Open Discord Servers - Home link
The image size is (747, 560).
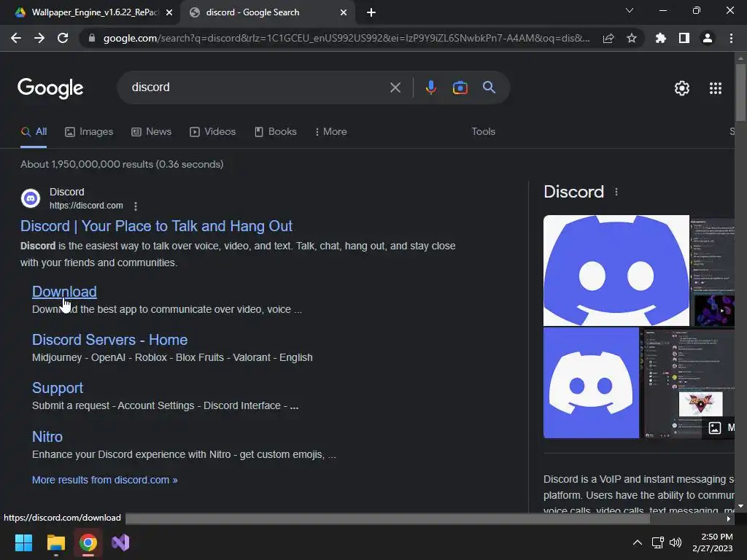(x=109, y=340)
